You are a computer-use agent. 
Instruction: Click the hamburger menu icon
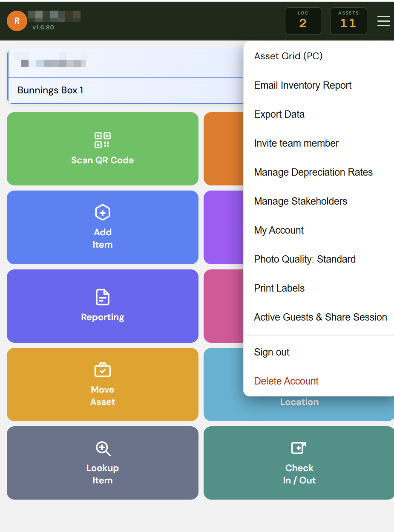pyautogui.click(x=383, y=21)
